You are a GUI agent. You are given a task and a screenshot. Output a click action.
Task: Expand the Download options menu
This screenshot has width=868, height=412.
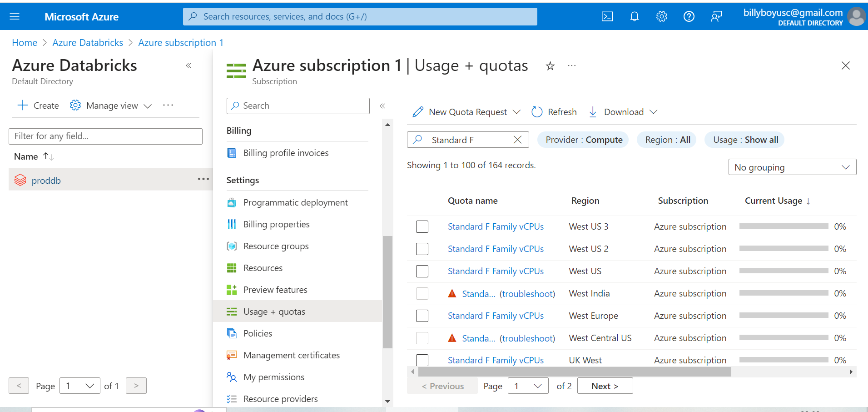click(654, 112)
